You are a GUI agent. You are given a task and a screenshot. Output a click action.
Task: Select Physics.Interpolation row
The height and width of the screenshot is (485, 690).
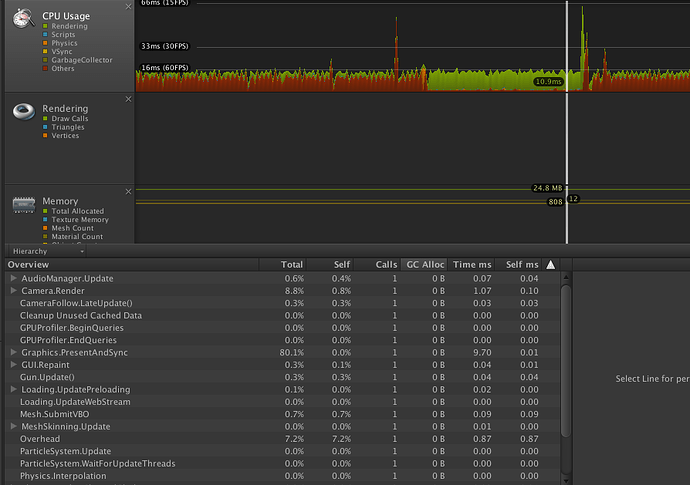283,475
